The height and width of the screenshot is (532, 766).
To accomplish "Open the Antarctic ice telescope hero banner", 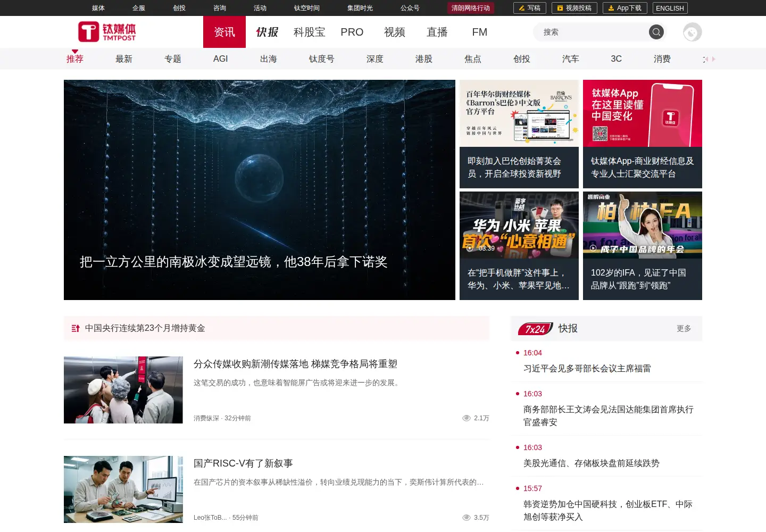I will coord(260,190).
